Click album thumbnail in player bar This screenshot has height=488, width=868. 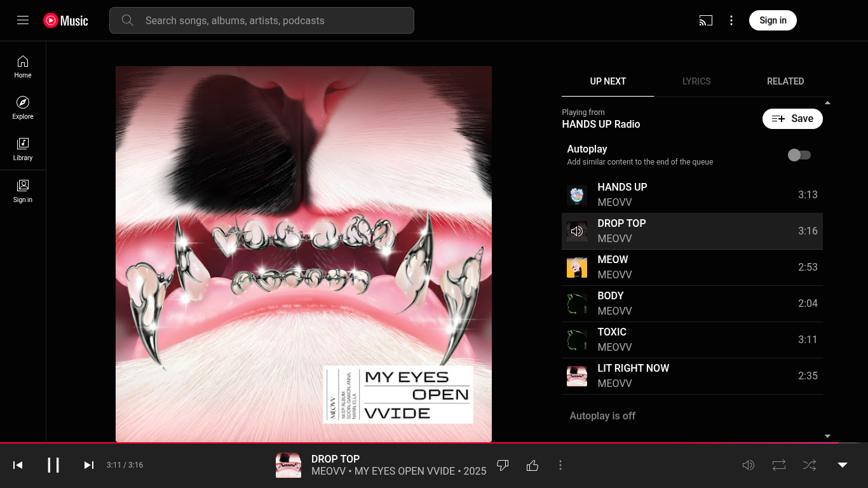pos(288,465)
